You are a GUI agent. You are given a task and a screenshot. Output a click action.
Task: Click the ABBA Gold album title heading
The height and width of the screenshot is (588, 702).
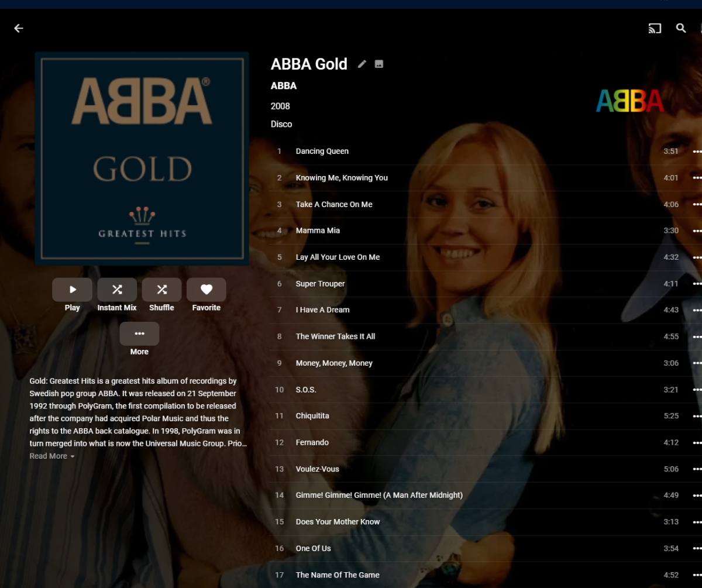(x=309, y=64)
